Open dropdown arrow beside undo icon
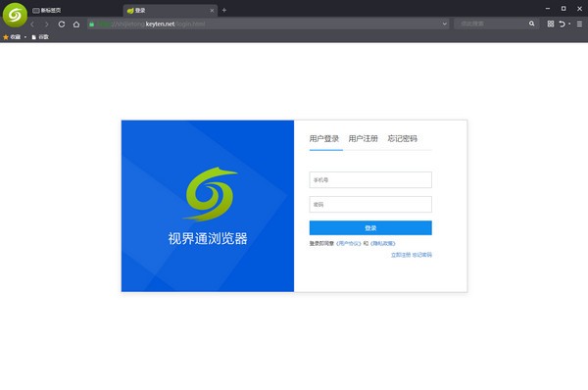The image size is (588, 390). tap(569, 24)
